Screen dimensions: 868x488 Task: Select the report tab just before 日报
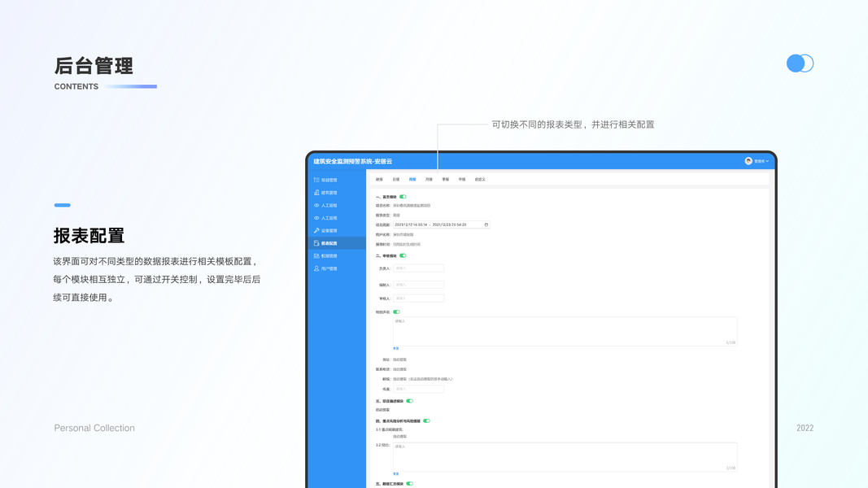(379, 179)
